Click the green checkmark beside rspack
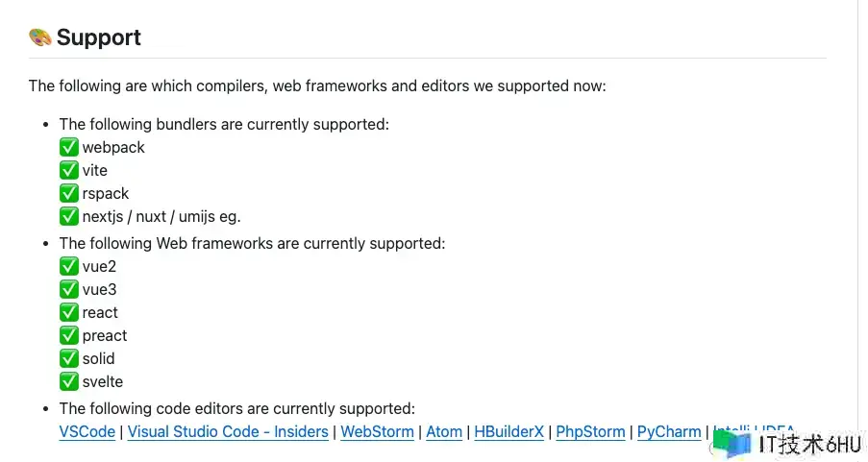 coord(68,193)
